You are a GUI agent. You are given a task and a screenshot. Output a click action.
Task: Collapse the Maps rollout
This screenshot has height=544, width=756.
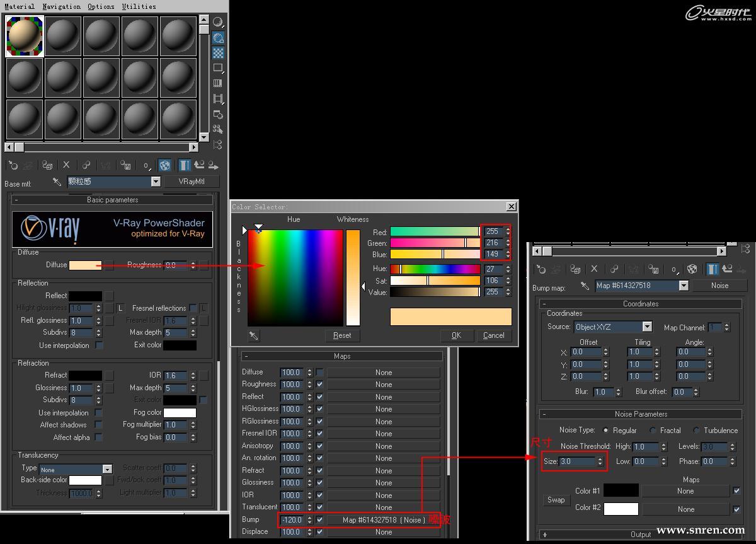click(342, 356)
